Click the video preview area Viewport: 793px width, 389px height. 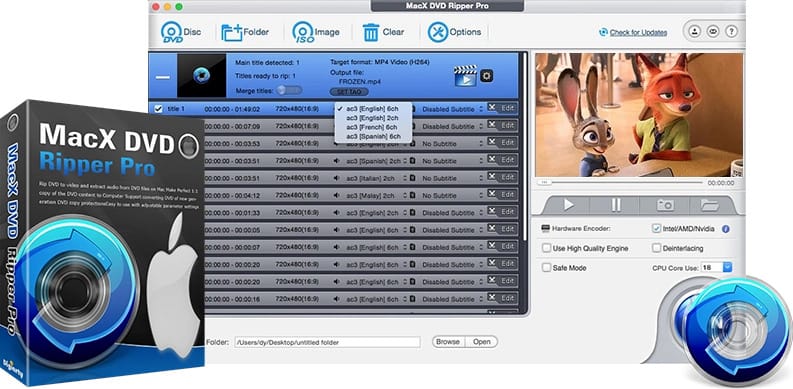(x=639, y=115)
